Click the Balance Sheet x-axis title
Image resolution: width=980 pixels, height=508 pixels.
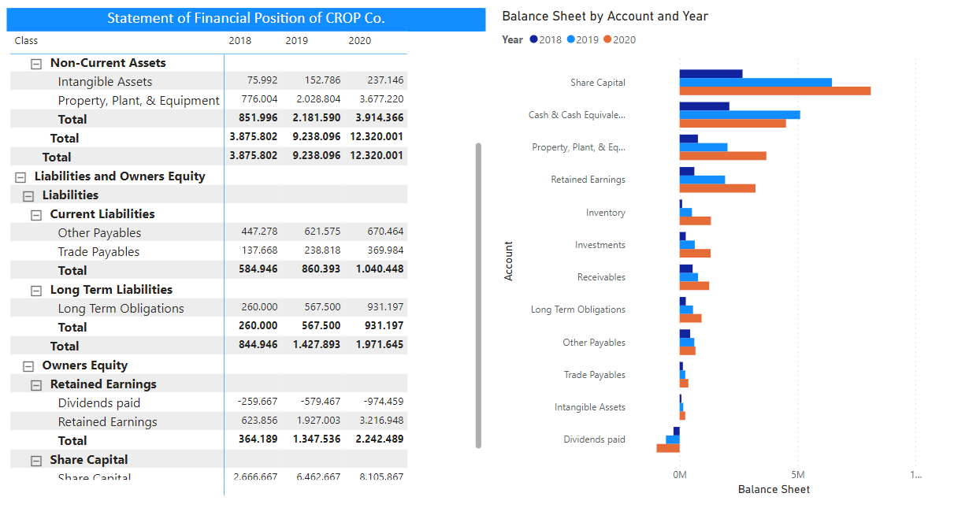(x=774, y=489)
